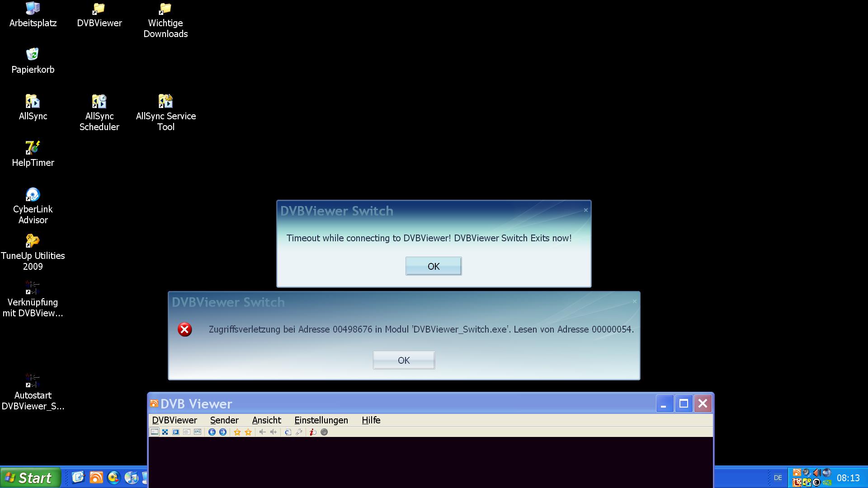Select the CyberLink Advisor desktop icon
This screenshot has height=488, width=868.
tap(33, 206)
